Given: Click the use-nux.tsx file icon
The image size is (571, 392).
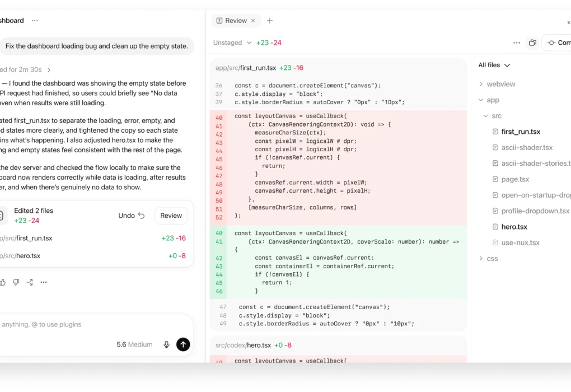Looking at the screenshot, I should 495,242.
